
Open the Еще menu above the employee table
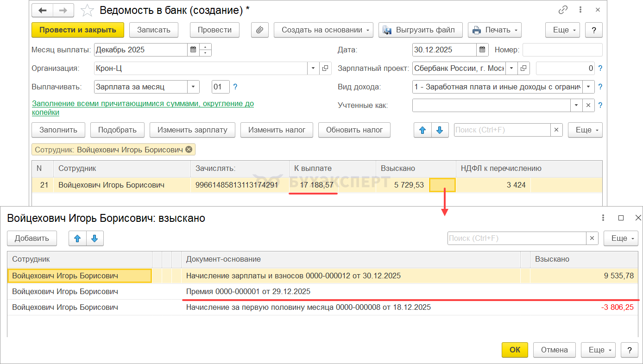[x=586, y=130]
